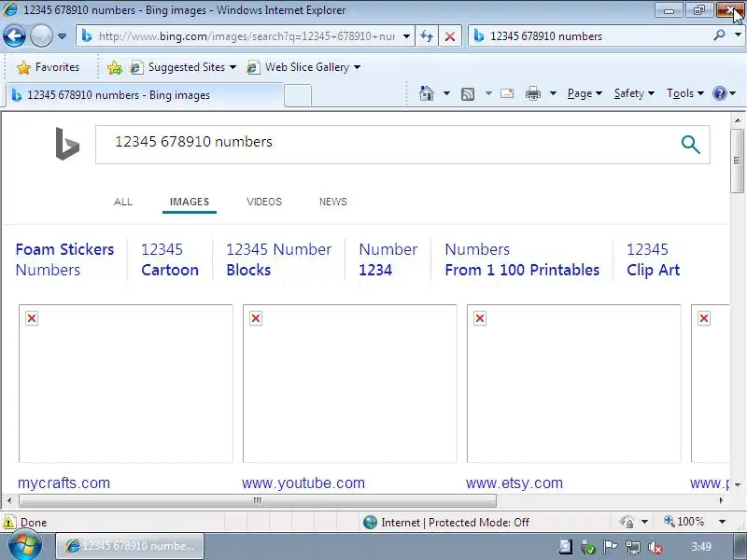Open the Favorites star button
Image resolution: width=747 pixels, height=560 pixels.
coord(48,67)
